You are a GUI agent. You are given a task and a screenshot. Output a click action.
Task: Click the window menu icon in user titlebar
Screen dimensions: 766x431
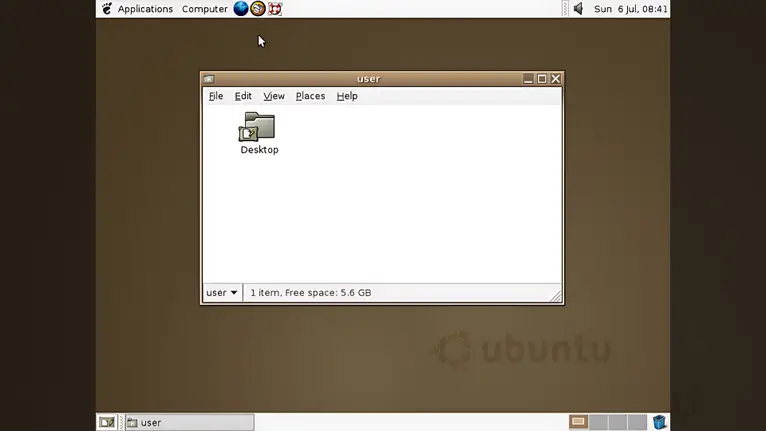click(209, 79)
